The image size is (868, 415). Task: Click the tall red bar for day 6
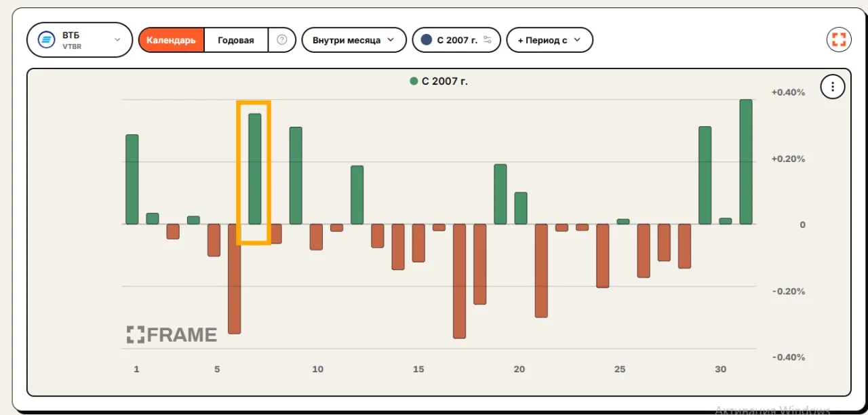click(x=234, y=279)
